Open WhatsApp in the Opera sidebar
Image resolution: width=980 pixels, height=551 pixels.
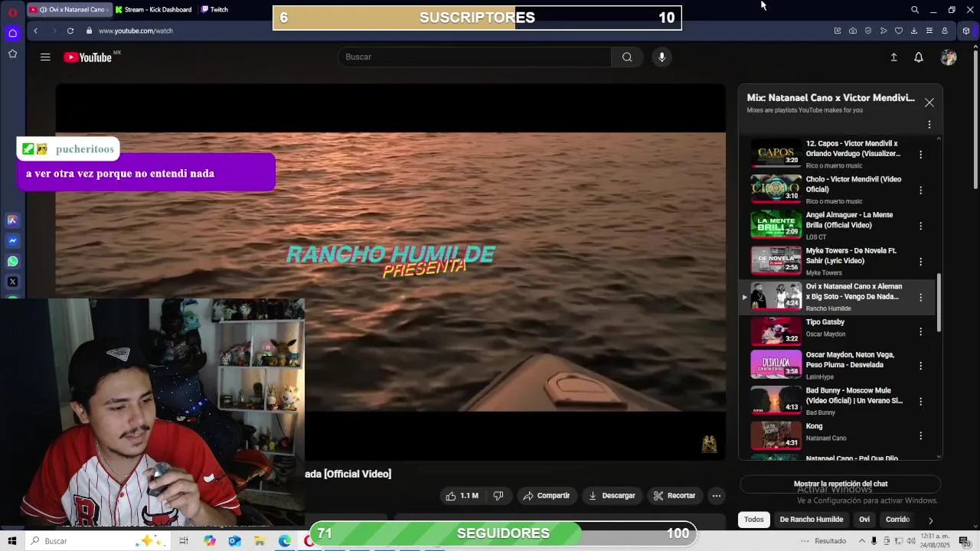pos(12,261)
